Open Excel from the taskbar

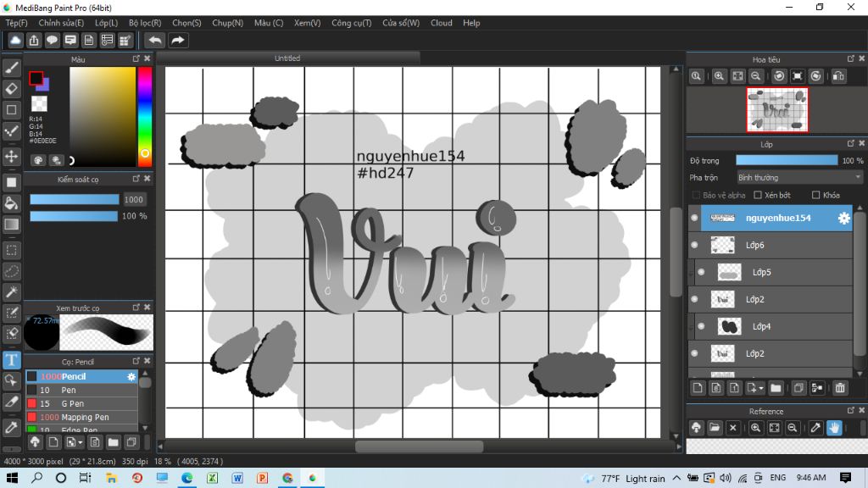click(212, 478)
